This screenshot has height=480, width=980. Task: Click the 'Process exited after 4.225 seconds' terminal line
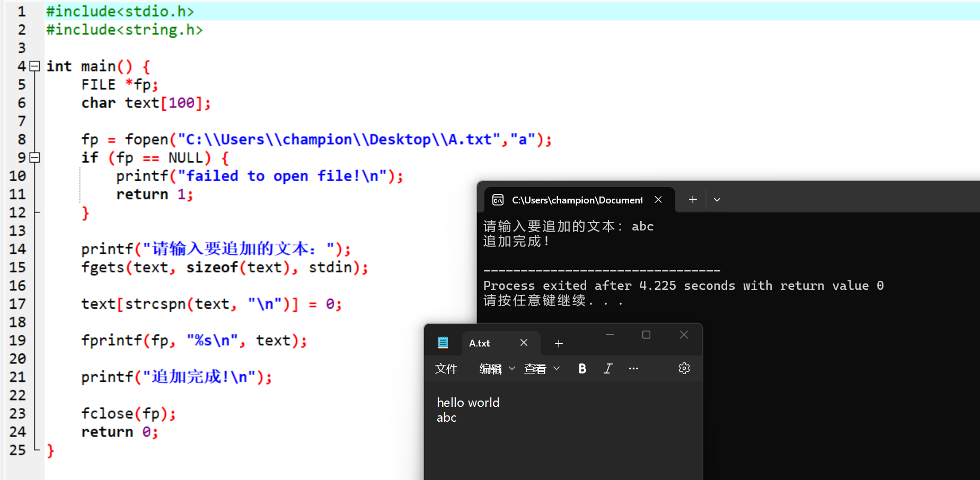(x=683, y=286)
